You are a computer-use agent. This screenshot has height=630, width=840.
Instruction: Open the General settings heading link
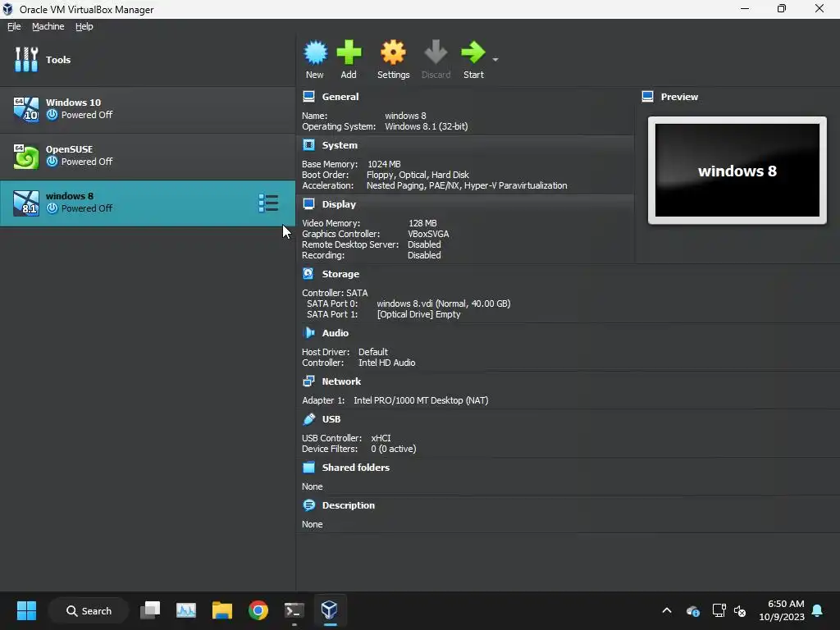click(340, 97)
